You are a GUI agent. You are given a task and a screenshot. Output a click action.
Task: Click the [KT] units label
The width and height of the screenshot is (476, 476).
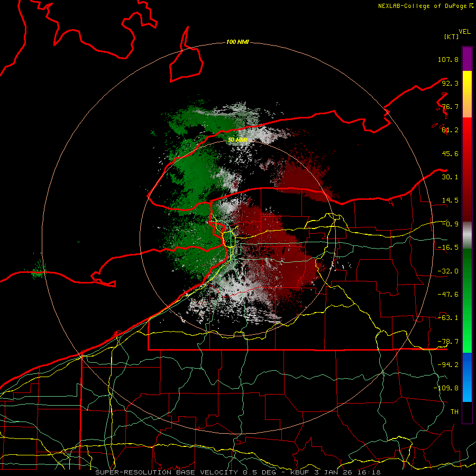pyautogui.click(x=451, y=36)
